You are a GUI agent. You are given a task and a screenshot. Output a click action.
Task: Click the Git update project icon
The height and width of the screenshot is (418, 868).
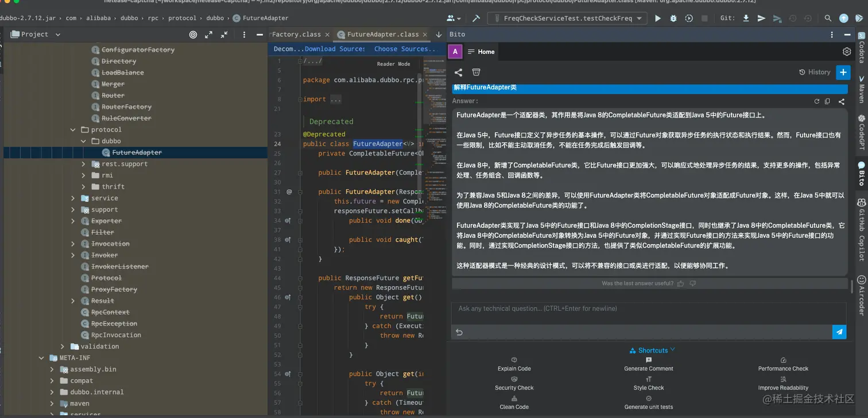746,18
